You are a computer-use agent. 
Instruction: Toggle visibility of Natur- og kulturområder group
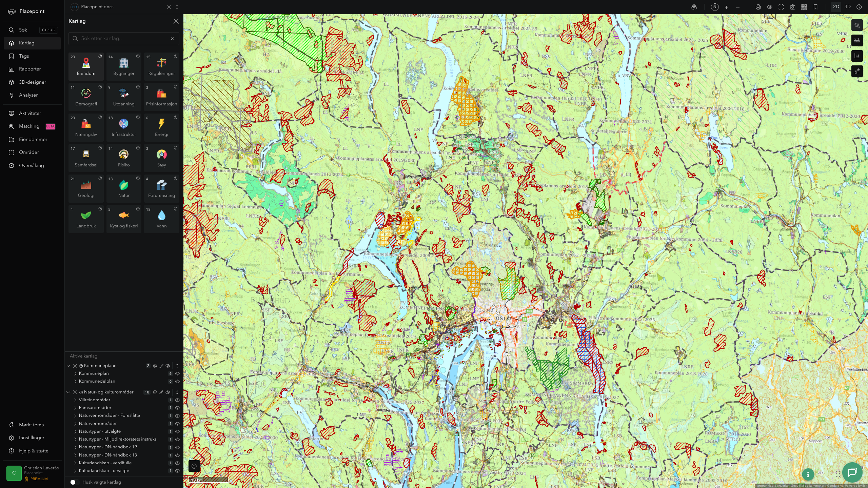click(x=167, y=392)
